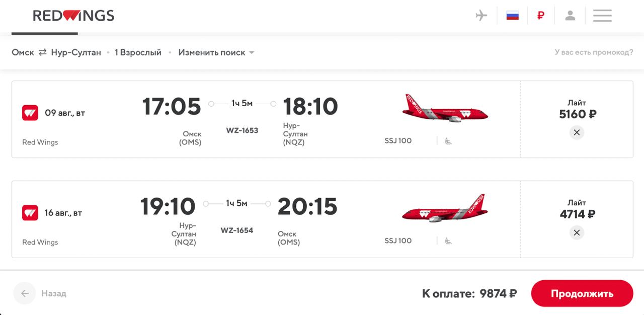Click the Омск – Нур-Султан route text

point(56,52)
